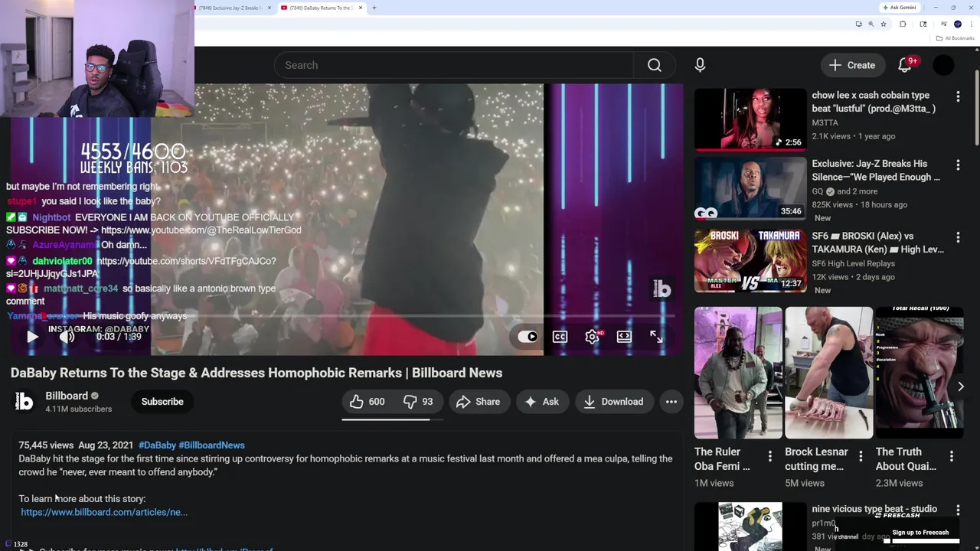The width and height of the screenshot is (980, 551).
Task: Open the extensions puzzle icon
Action: point(903,24)
